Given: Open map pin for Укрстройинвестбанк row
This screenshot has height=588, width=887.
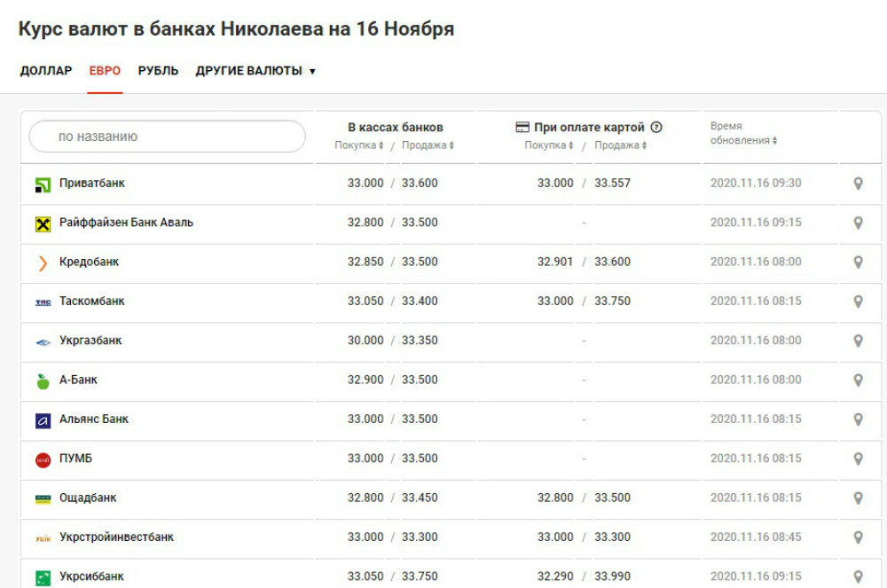Looking at the screenshot, I should 858,537.
